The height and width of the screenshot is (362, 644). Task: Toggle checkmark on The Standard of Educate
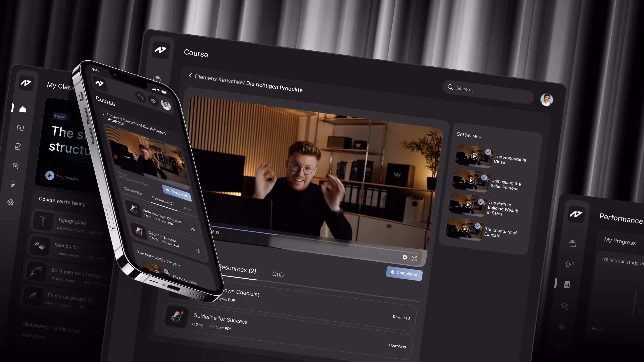point(477,226)
